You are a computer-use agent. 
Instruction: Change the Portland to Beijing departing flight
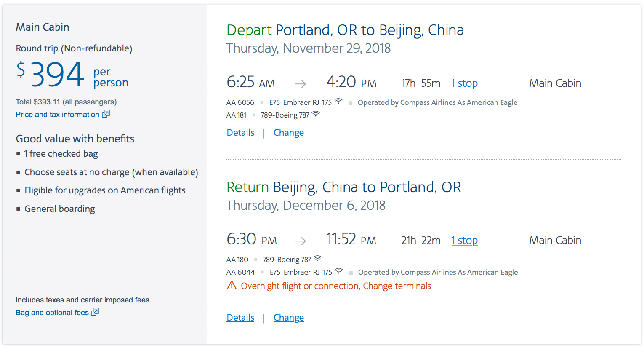[x=289, y=133]
